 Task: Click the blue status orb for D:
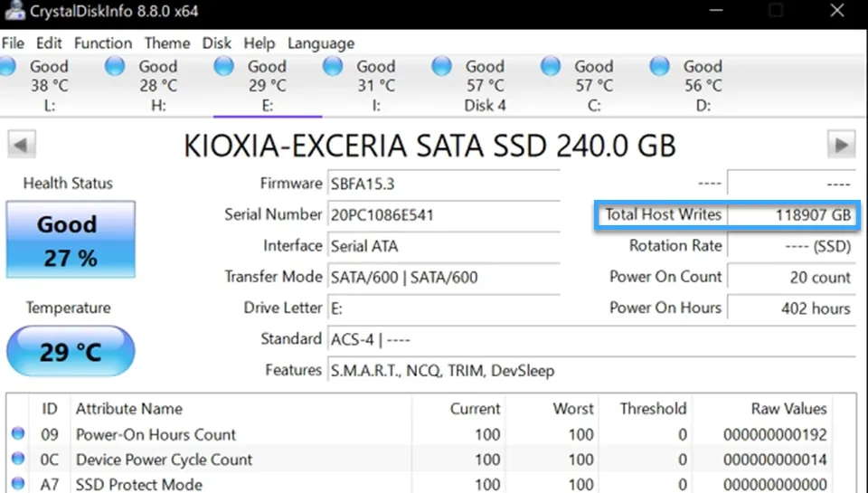coord(660,66)
